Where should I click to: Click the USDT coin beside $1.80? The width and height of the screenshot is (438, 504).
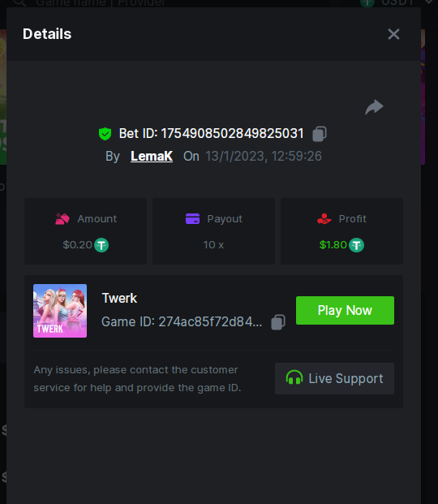[x=356, y=245]
